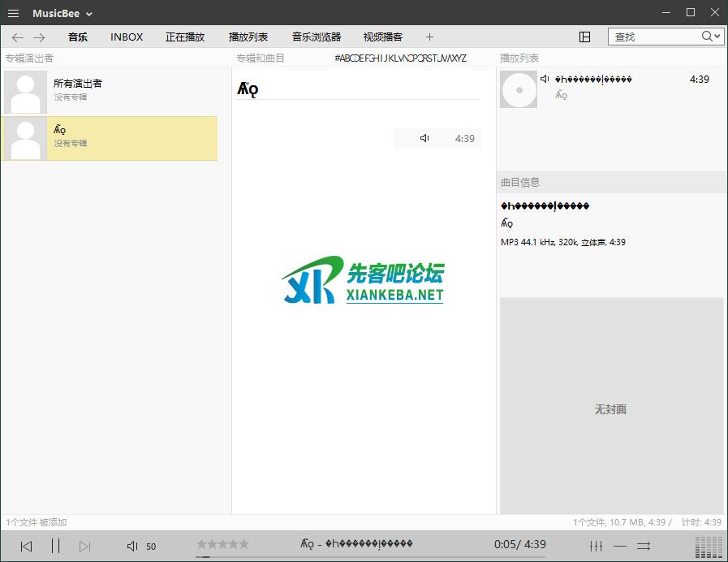Open the 播放列表 tab

[x=248, y=37]
